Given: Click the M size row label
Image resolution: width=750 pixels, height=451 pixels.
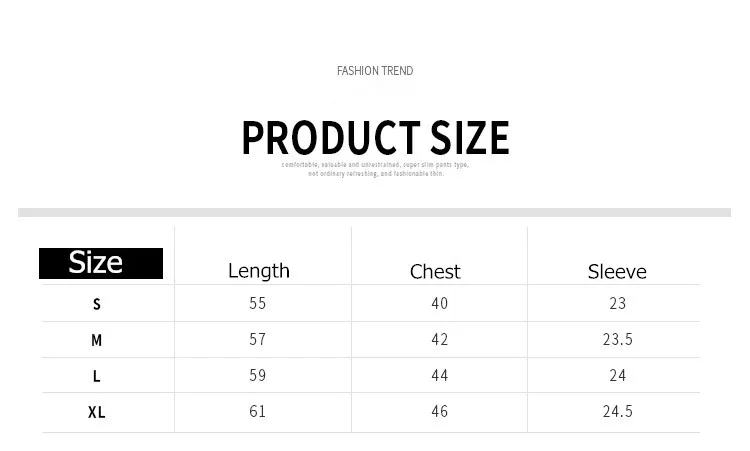Looking at the screenshot, I should click(97, 340).
